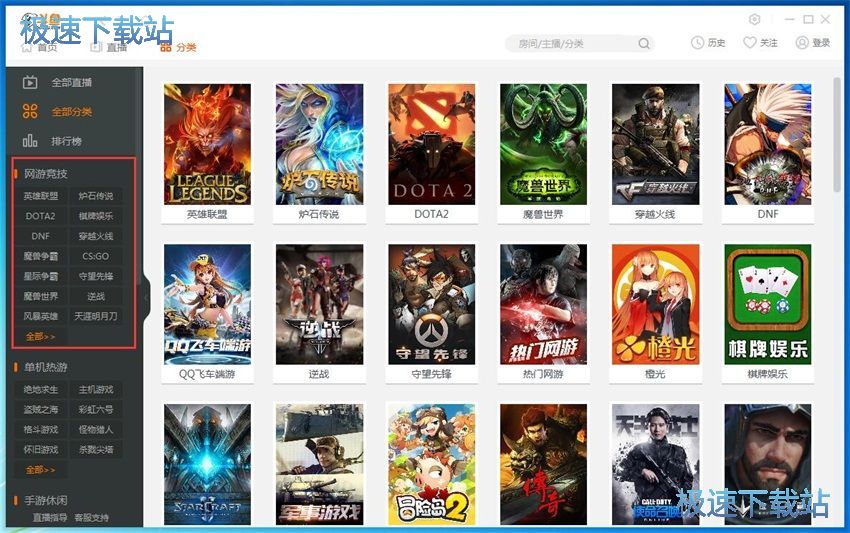Open the 魔兽世界 category thumbnail
The height and width of the screenshot is (533, 850).
[x=543, y=144]
